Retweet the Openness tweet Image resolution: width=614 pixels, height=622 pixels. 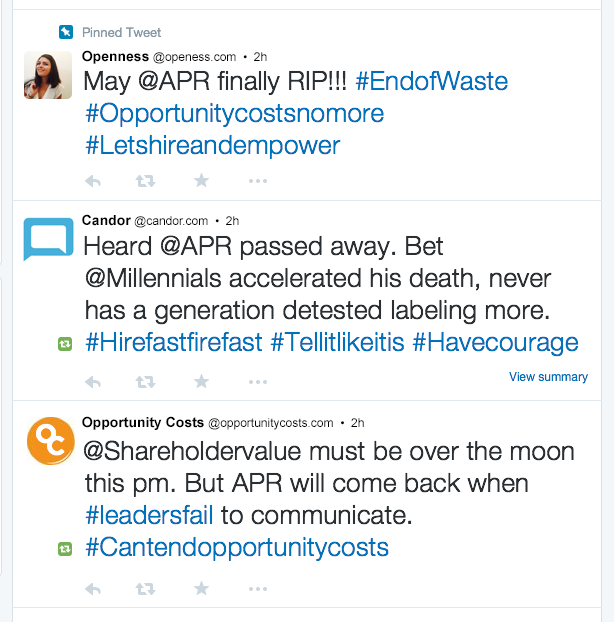(x=145, y=181)
